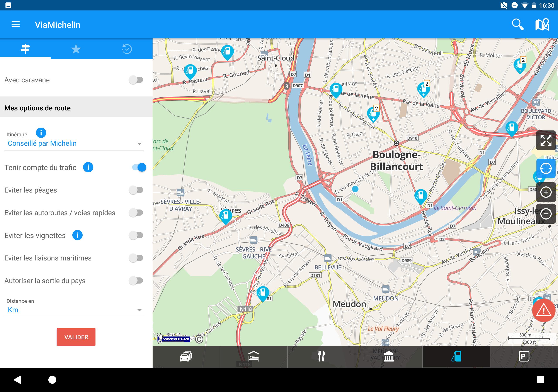Select fuel marker near R. des Bruyères

263,293
